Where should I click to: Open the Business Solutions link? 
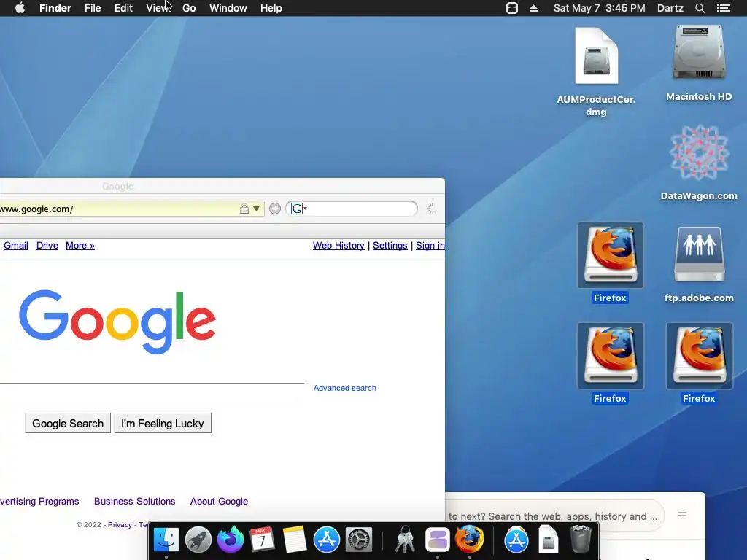click(134, 502)
